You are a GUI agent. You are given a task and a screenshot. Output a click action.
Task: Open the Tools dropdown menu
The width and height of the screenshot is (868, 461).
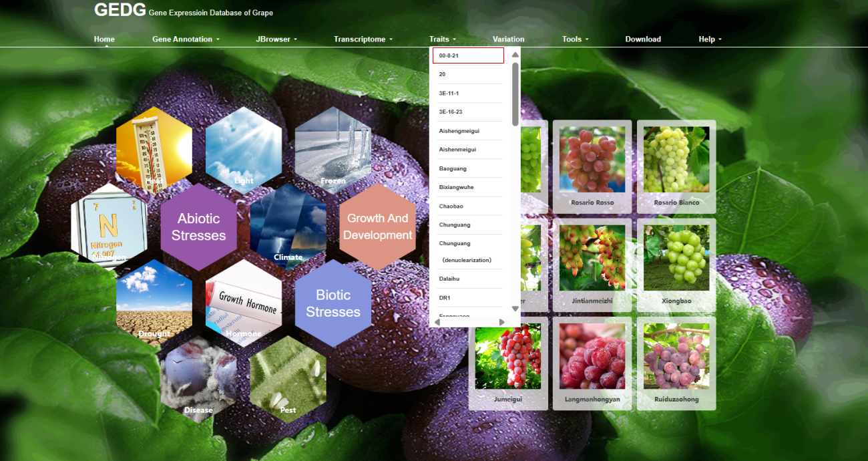[x=575, y=39]
